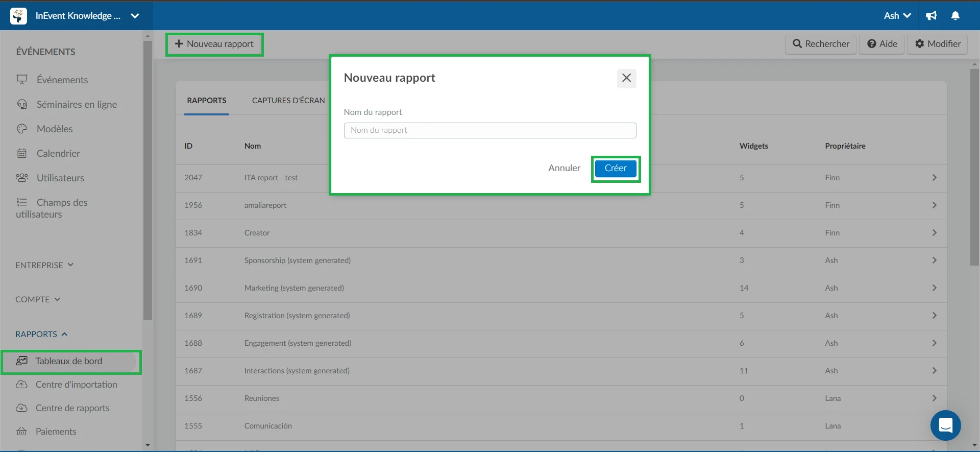Select Marketing (system generated) report name
Image resolution: width=980 pixels, height=452 pixels.
294,288
